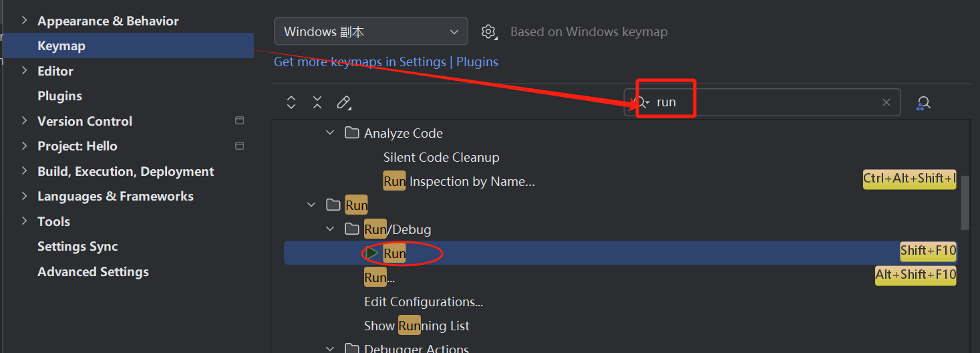The height and width of the screenshot is (353, 980).
Task: Clear the search field with the X icon
Action: pos(886,102)
